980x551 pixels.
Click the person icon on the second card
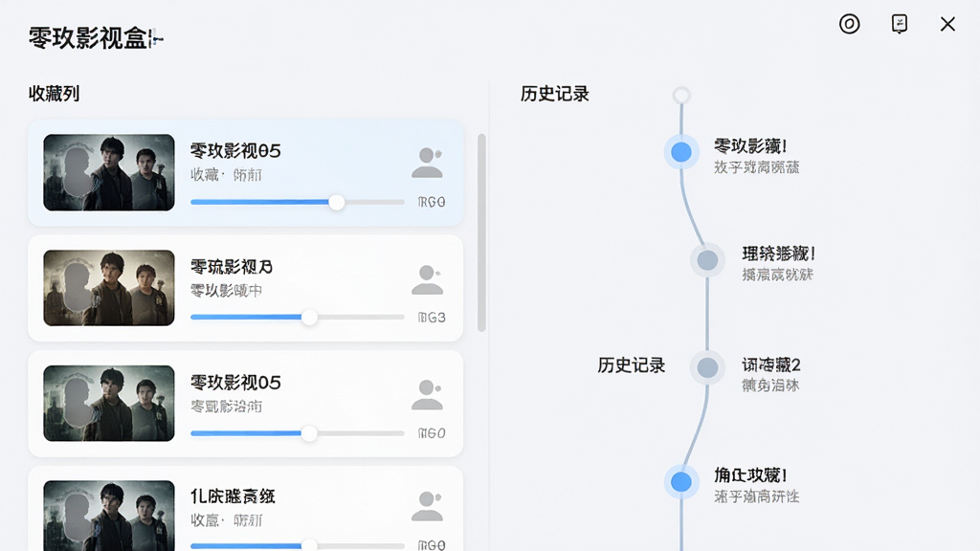coord(428,280)
